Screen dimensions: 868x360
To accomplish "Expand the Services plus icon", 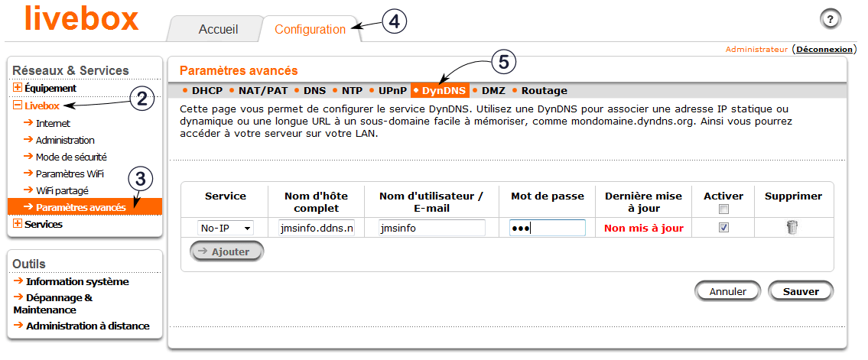I will pos(17,224).
